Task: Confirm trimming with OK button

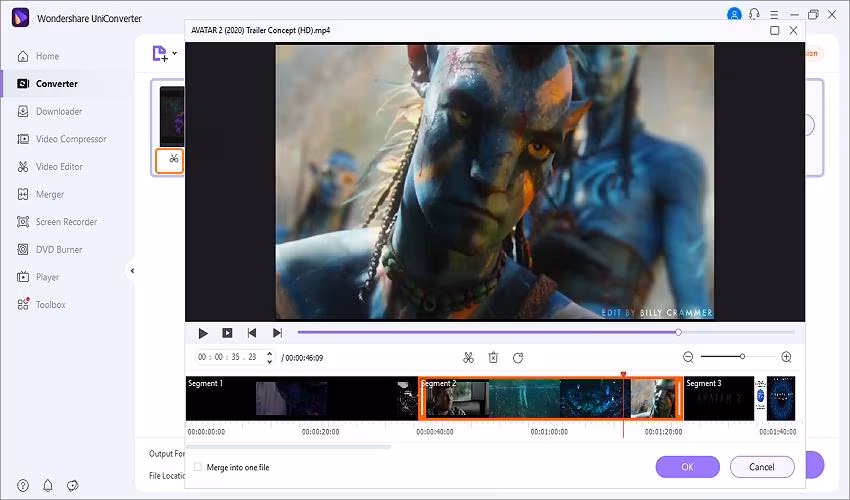Action: [687, 467]
